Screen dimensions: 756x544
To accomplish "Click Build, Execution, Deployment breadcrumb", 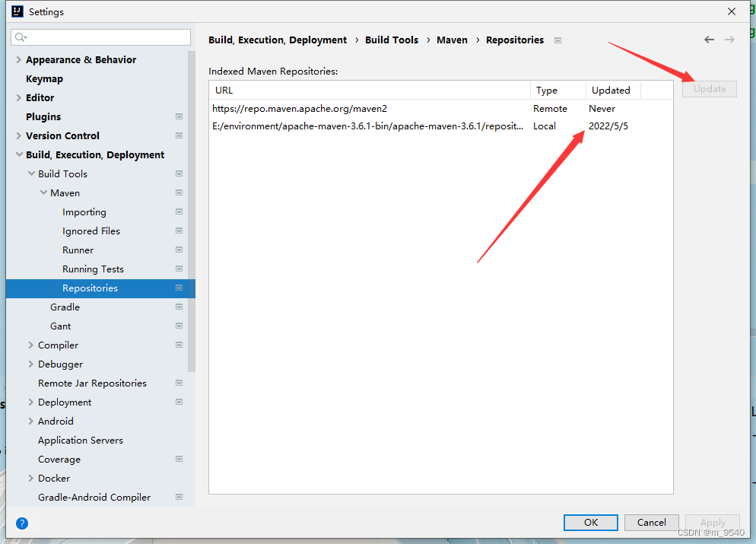I will coord(278,40).
